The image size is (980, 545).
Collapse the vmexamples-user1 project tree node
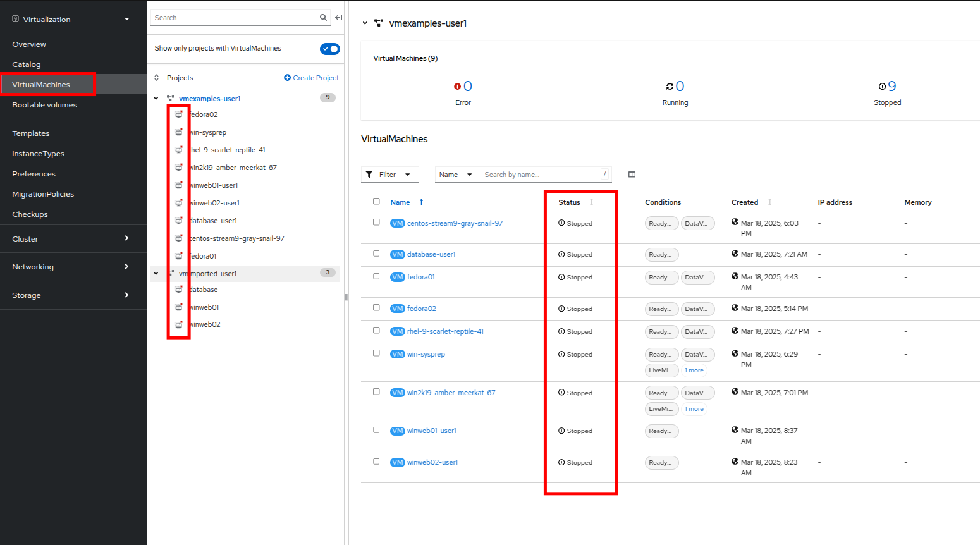tap(156, 98)
